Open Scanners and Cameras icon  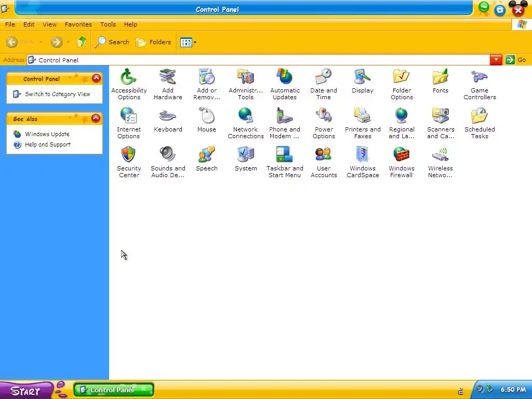tap(441, 123)
